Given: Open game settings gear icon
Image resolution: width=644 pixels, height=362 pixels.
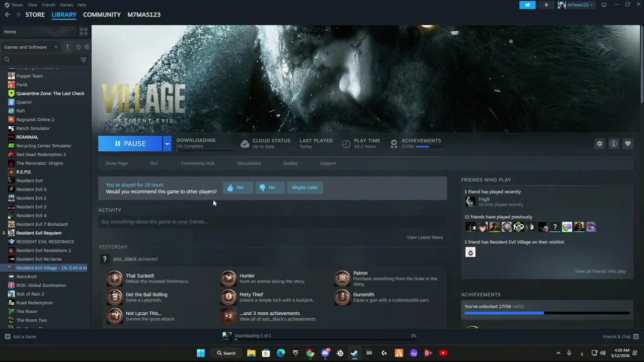Looking at the screenshot, I should click(x=599, y=144).
